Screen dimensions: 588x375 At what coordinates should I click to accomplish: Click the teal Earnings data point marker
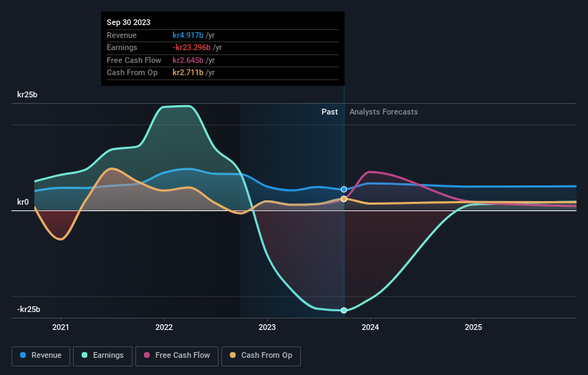point(344,310)
